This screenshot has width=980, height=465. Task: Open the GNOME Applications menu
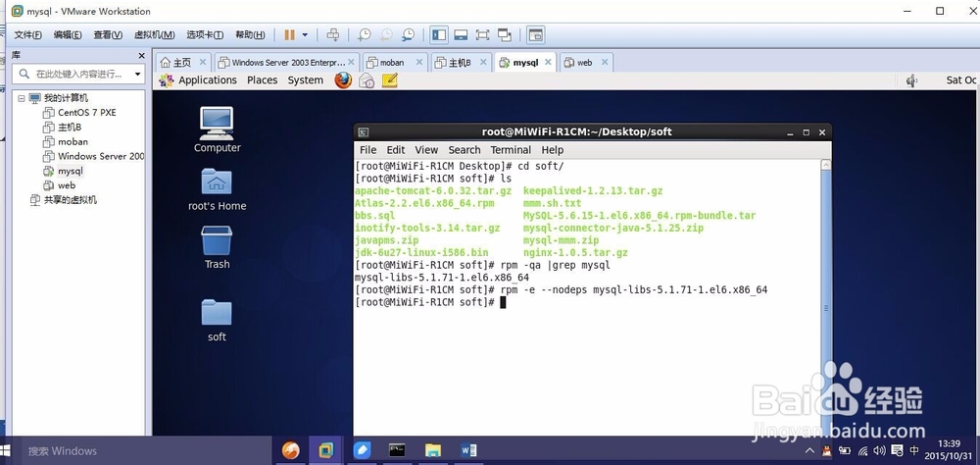point(207,80)
